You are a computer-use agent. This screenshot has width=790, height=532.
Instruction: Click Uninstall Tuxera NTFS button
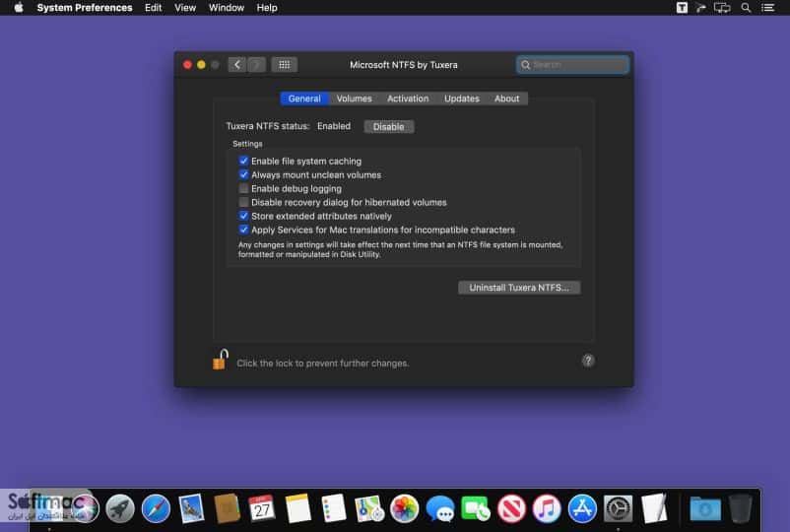pos(519,287)
